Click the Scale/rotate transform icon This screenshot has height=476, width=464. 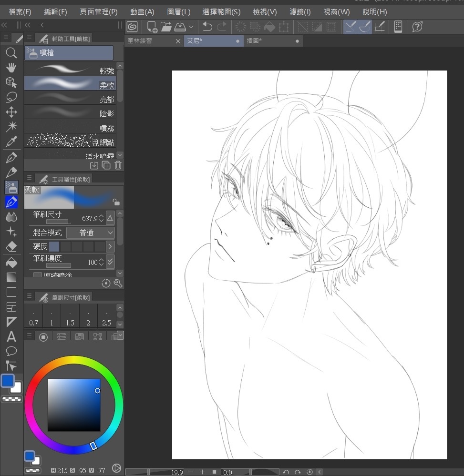click(x=284, y=27)
